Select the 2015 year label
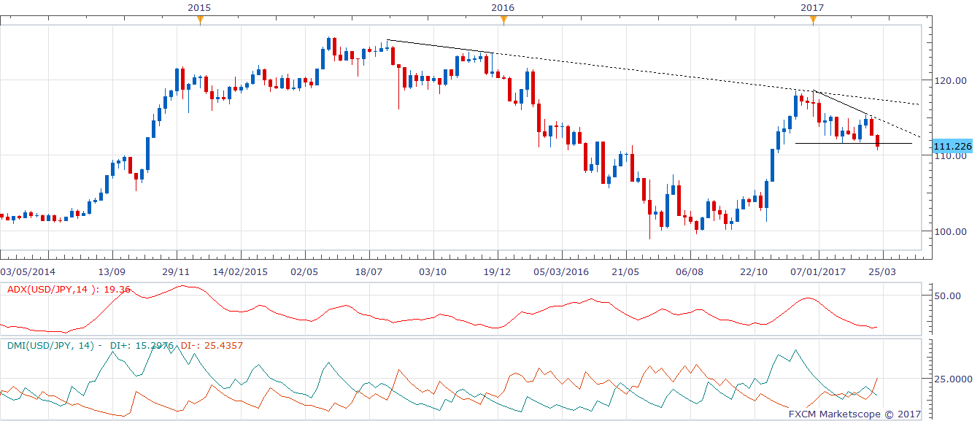The width and height of the screenshot is (980, 421). tap(200, 7)
